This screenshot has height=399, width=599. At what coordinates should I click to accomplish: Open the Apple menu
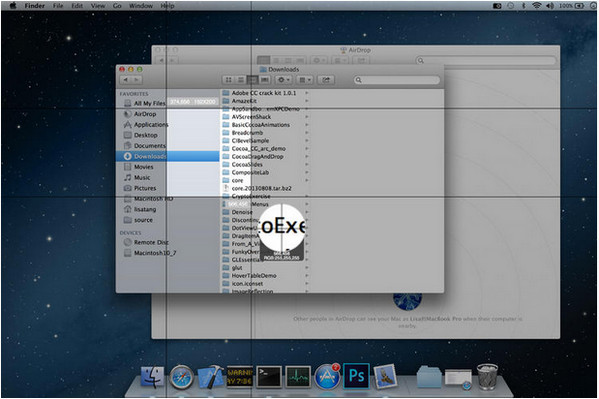tap(13, 6)
